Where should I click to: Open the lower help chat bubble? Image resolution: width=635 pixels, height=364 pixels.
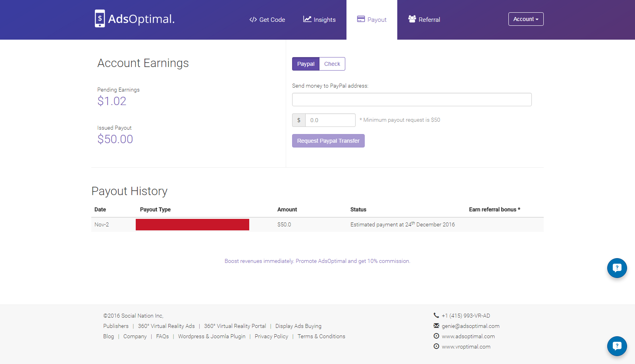pyautogui.click(x=617, y=346)
